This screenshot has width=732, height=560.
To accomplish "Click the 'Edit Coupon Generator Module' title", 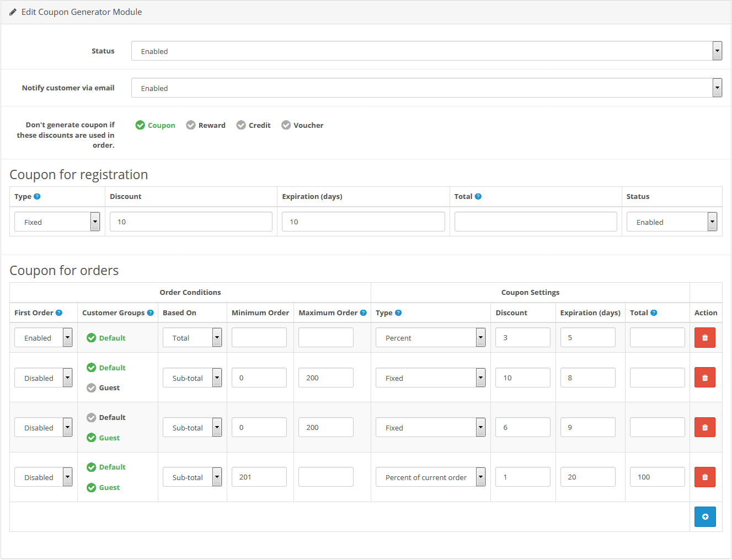I will click(x=82, y=12).
